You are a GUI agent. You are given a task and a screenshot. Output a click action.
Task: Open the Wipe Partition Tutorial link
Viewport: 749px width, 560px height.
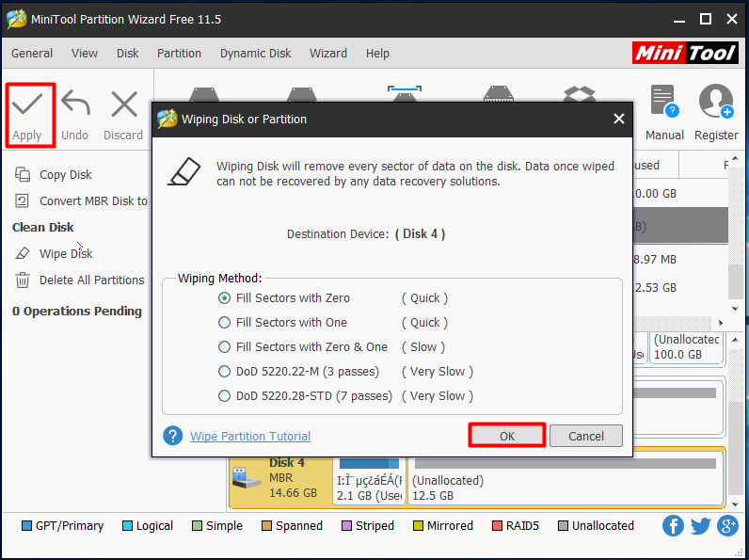click(250, 436)
